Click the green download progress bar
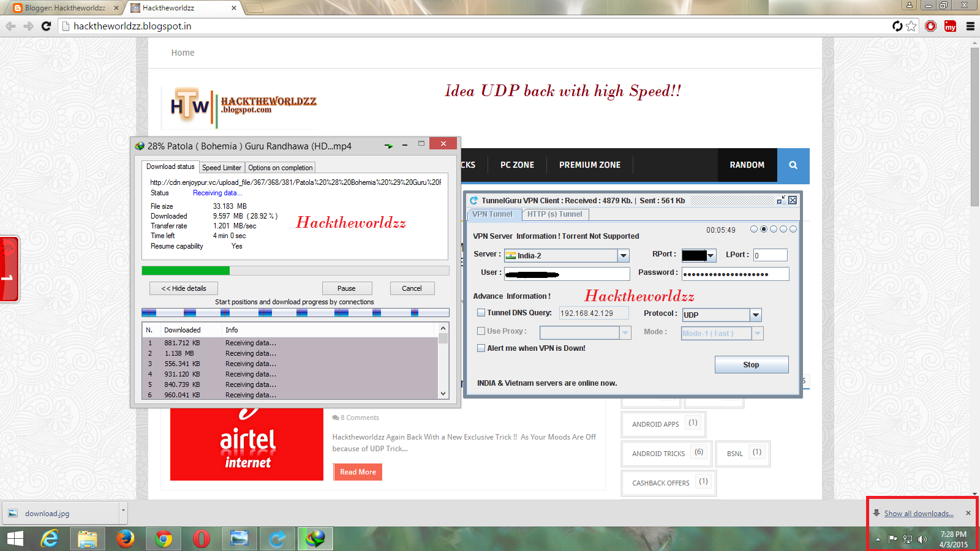Image resolution: width=980 pixels, height=551 pixels. tap(295, 271)
